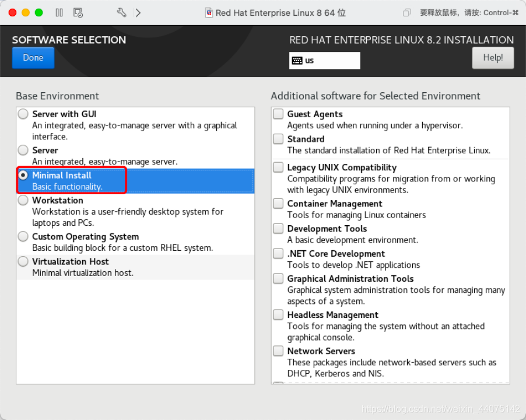The width and height of the screenshot is (526, 420).
Task: Click 'Basic building block for a custom RHEL system.'
Action: pyautogui.click(x=122, y=248)
